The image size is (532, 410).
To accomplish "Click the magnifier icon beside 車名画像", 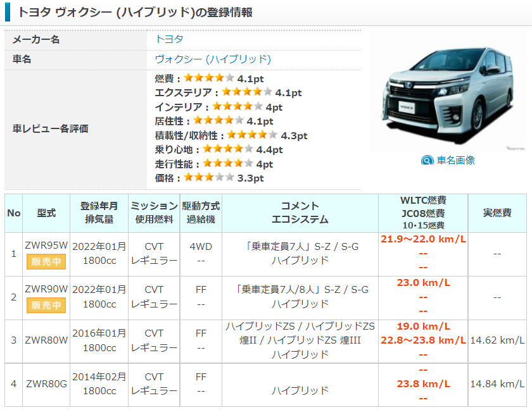I will [427, 160].
